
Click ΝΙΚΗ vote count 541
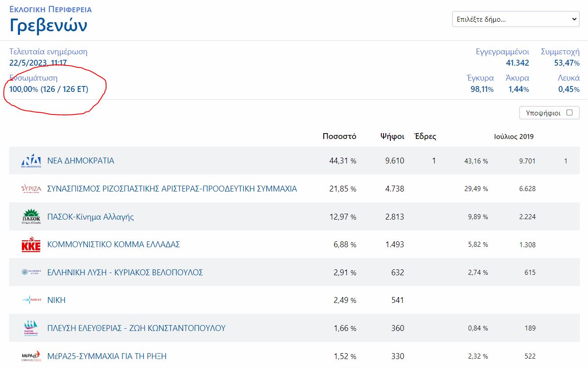pos(397,300)
